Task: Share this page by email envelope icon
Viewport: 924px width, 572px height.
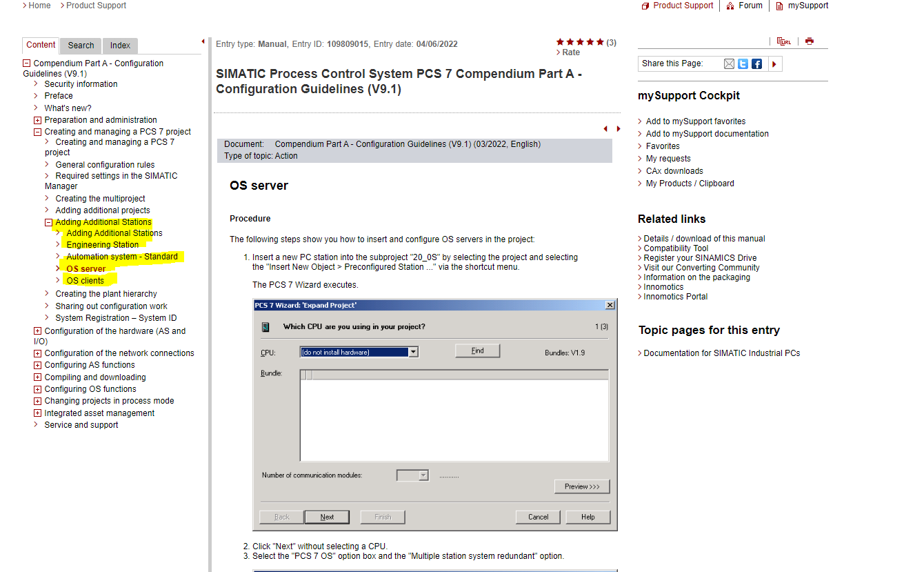Action: [x=729, y=64]
